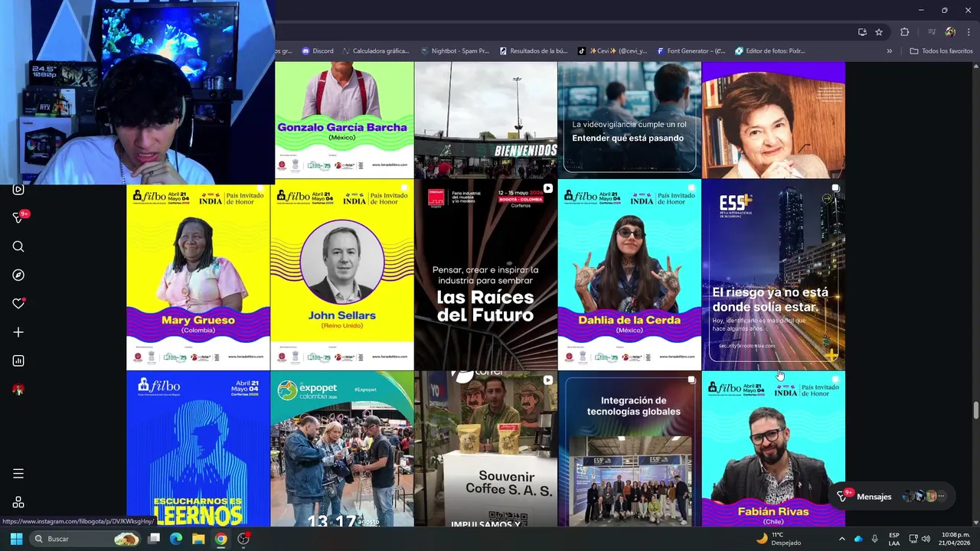Bookmark this page with star icon
This screenshot has height=551, width=980.
click(x=879, y=32)
